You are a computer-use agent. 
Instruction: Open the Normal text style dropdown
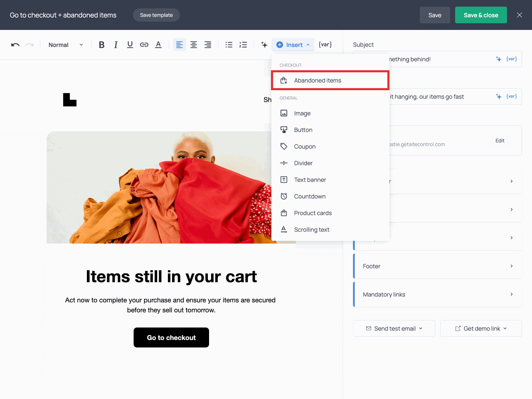click(x=66, y=45)
